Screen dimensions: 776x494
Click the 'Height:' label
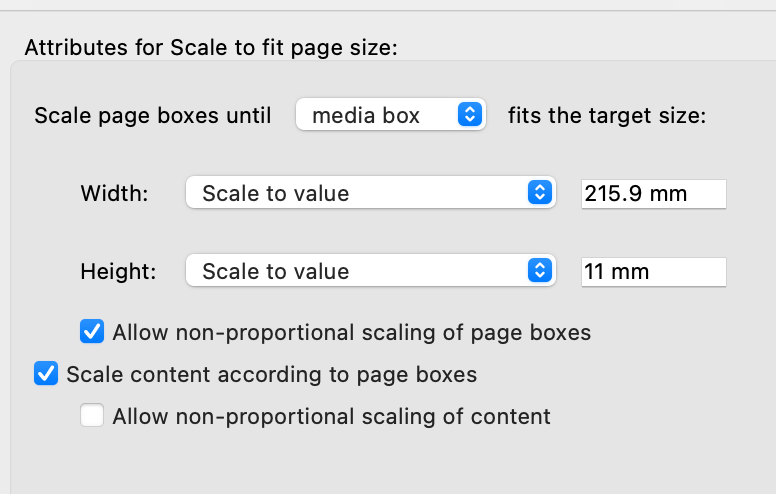pyautogui.click(x=115, y=271)
